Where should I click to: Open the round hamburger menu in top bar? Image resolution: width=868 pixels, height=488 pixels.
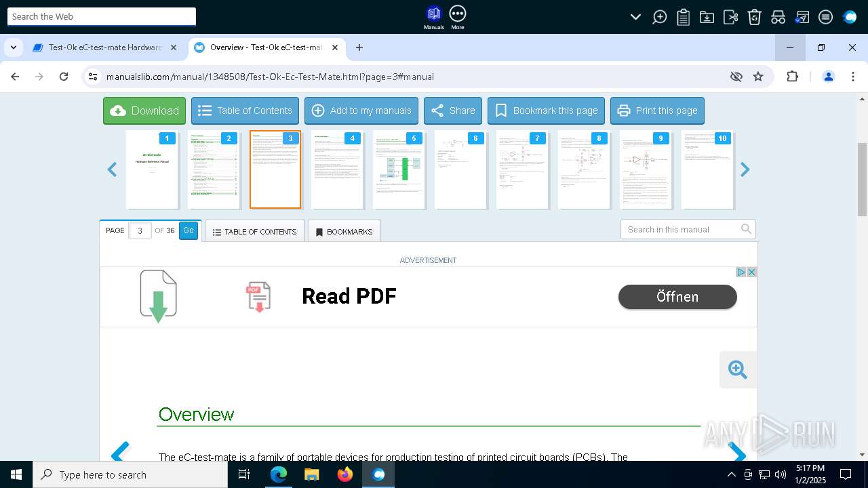point(825,17)
